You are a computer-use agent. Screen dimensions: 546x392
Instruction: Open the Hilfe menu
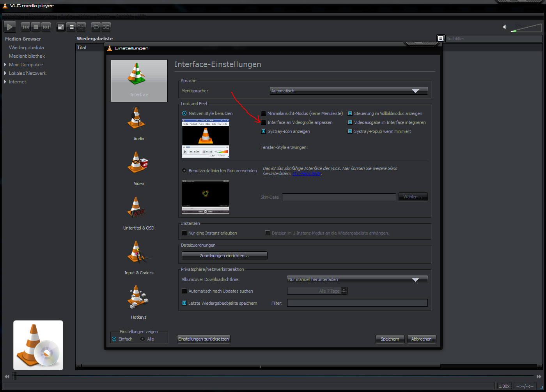[x=142, y=16]
